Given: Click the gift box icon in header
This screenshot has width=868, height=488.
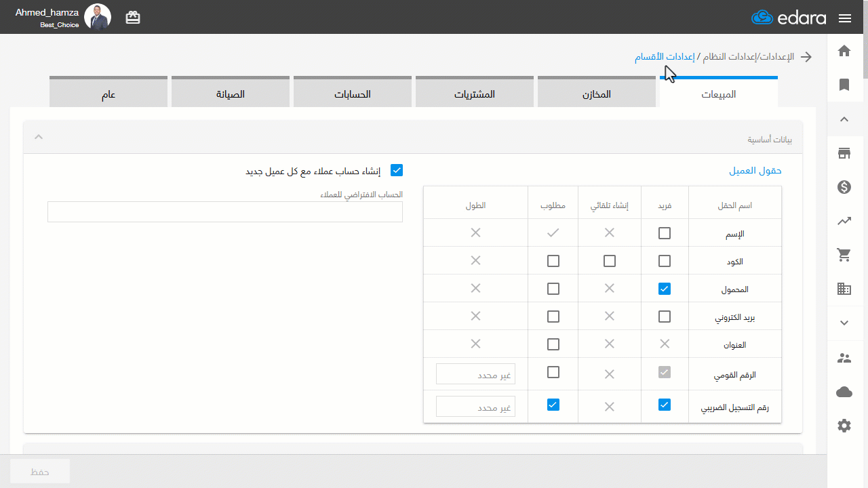Looking at the screenshot, I should coord(133,18).
